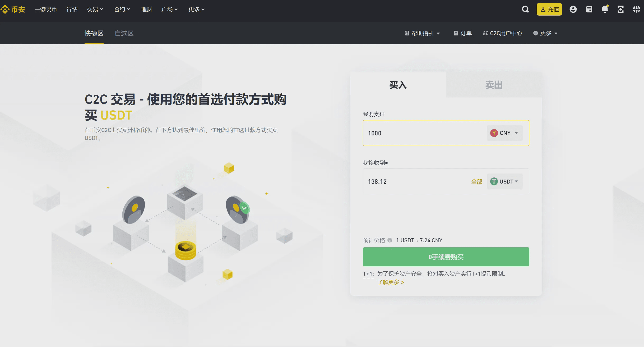Open the wallet icon in the top bar
The image size is (644, 347).
pos(589,9)
